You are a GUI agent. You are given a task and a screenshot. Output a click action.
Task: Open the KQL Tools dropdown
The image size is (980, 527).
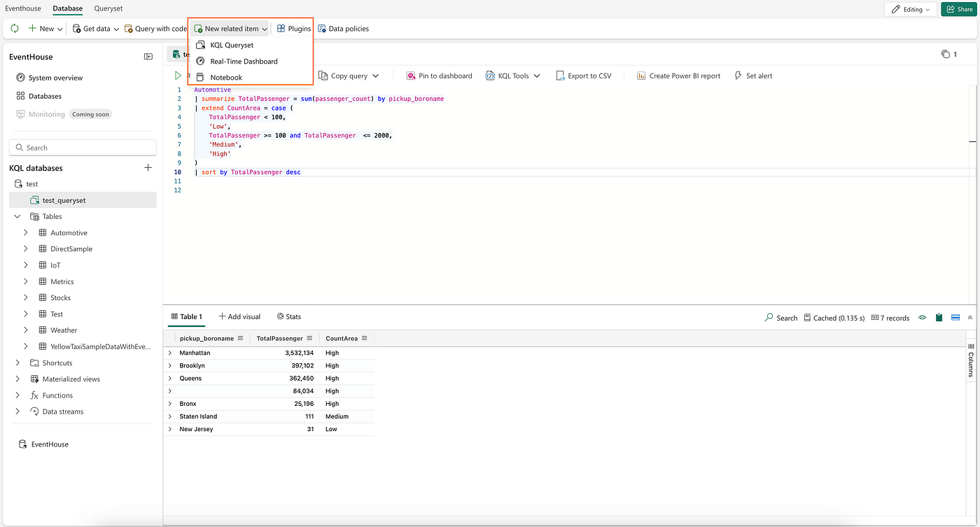[513, 76]
